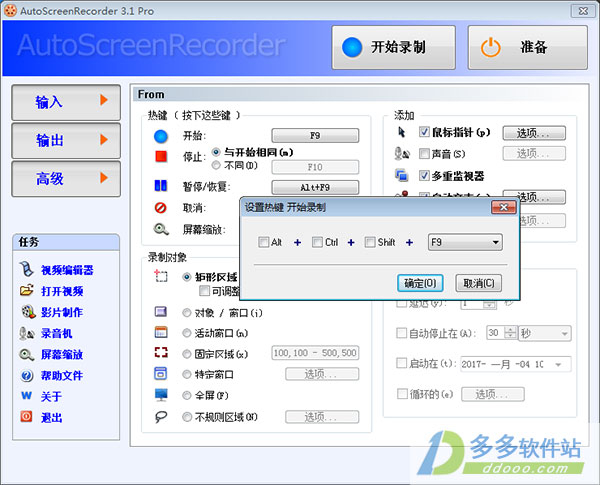This screenshot has width=600, height=485.
Task: Enable the Ctrl modifier checkbox
Action: pyautogui.click(x=317, y=242)
